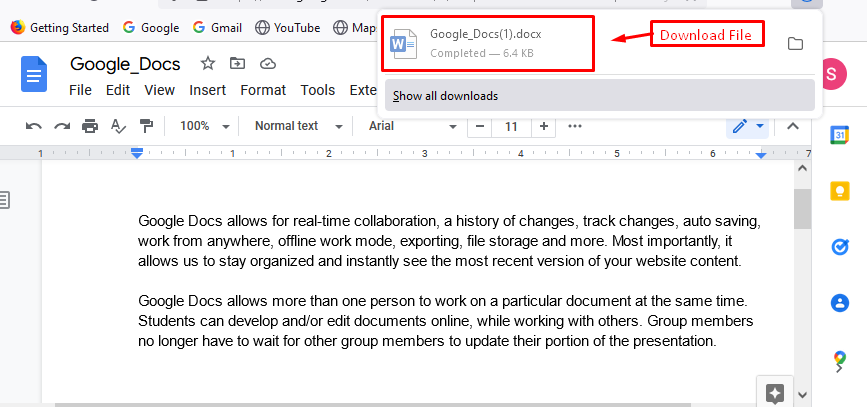
Task: Select the paint format tool
Action: tap(147, 127)
